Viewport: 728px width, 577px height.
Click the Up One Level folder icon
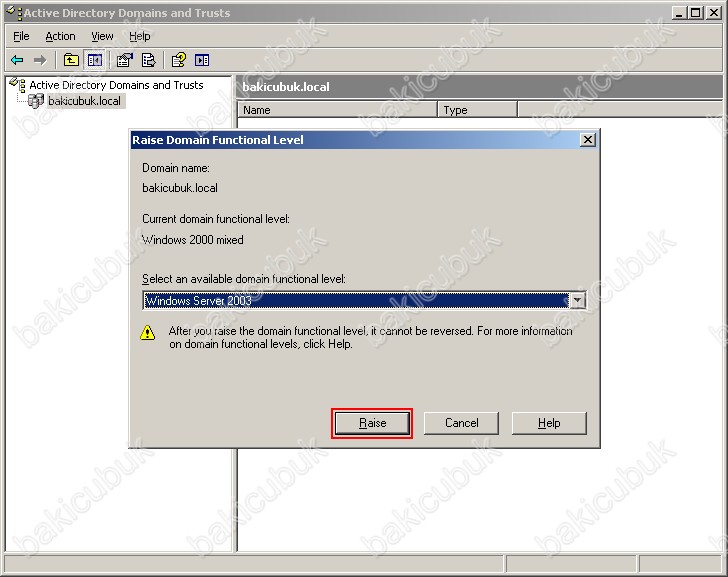tap(71, 60)
